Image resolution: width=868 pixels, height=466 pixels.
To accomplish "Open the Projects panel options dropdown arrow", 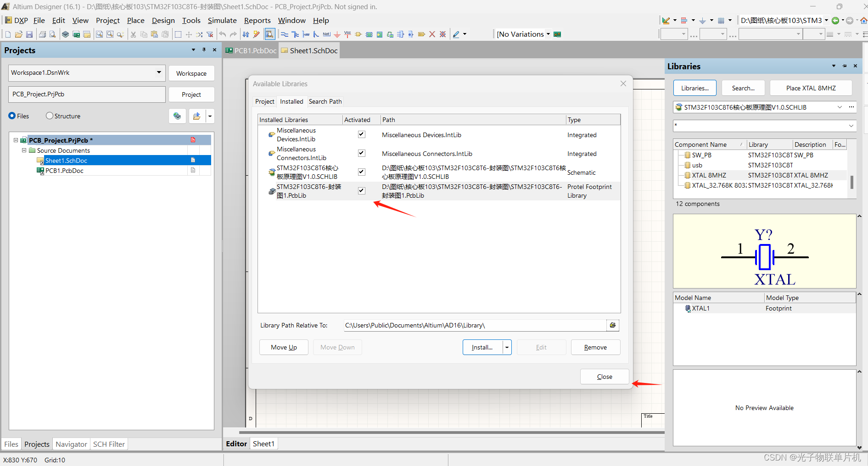I will pyautogui.click(x=193, y=50).
